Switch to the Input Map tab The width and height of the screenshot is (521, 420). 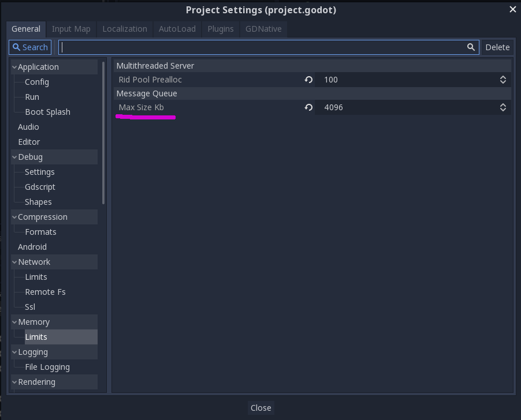pos(71,29)
